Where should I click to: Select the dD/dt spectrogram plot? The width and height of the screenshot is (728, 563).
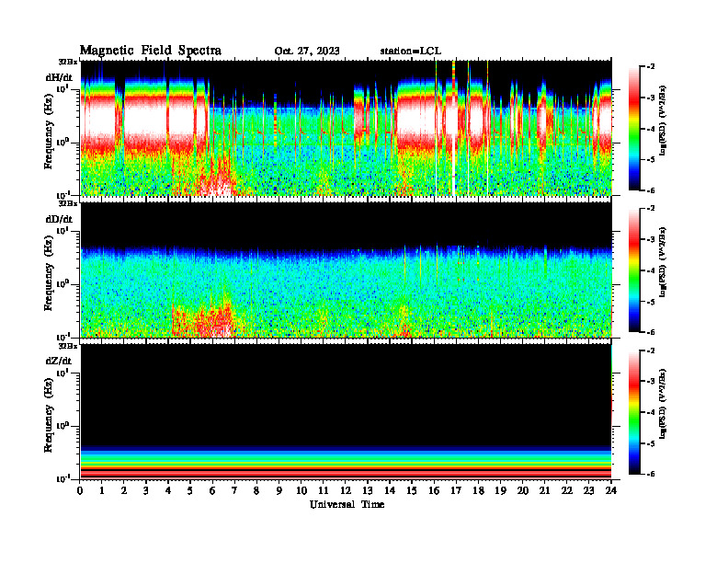point(347,270)
